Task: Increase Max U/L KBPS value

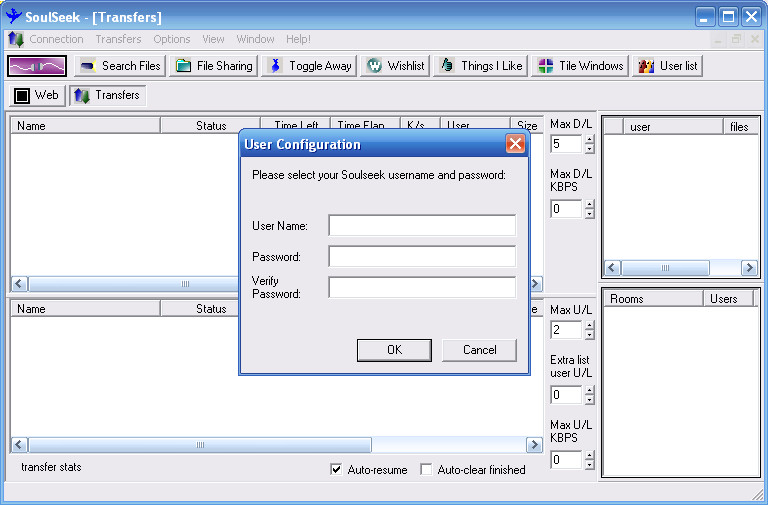Action: [x=590, y=455]
